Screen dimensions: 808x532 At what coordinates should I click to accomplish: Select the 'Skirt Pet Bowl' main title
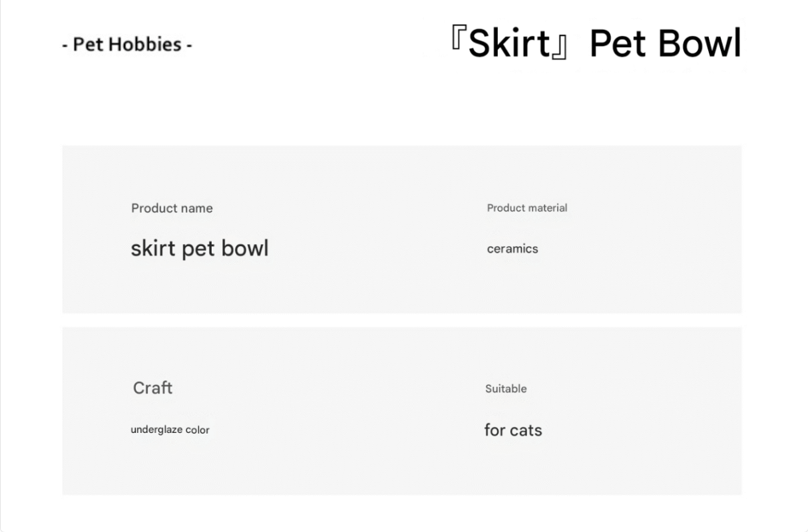(x=595, y=44)
